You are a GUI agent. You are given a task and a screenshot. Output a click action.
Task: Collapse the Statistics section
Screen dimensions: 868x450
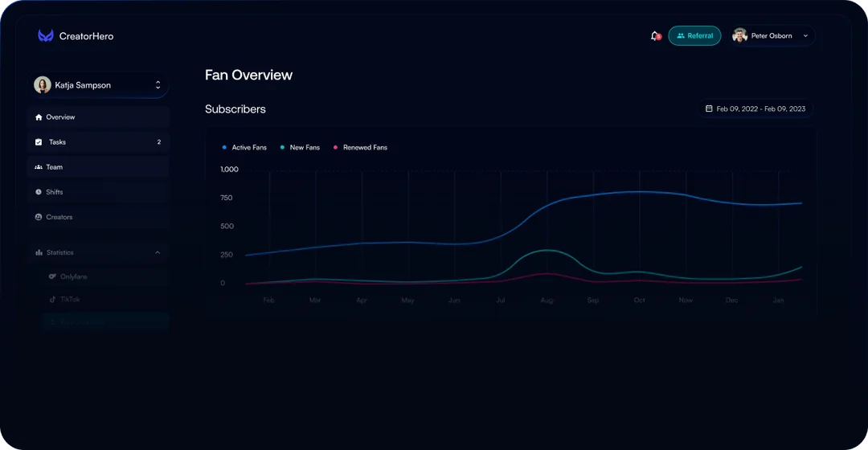click(x=158, y=252)
